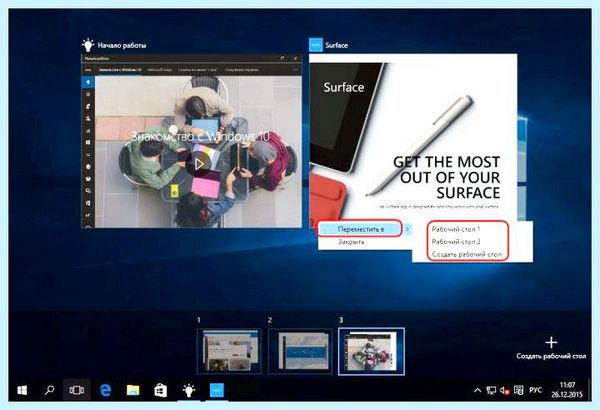
Task: Switch to desktop 1 thumbnail
Action: pos(229,351)
